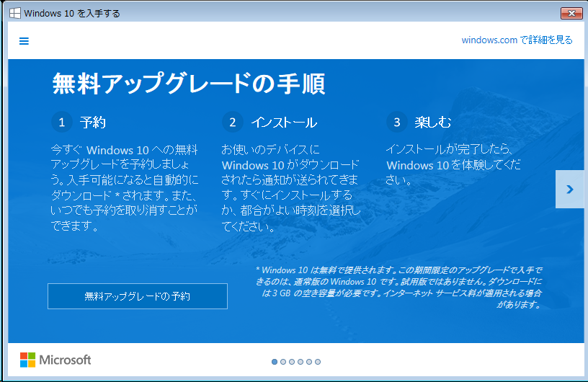Select the sixth page indicator dot
This screenshot has height=382, width=588.
[x=318, y=362]
